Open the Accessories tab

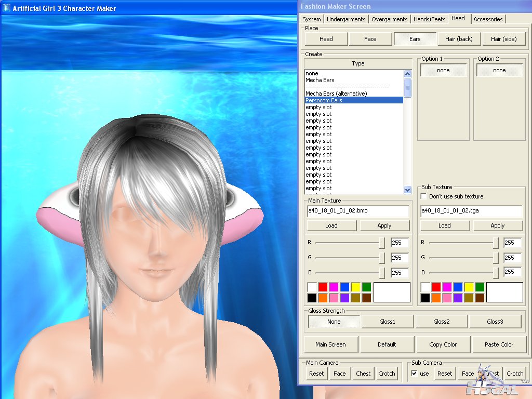coord(488,19)
